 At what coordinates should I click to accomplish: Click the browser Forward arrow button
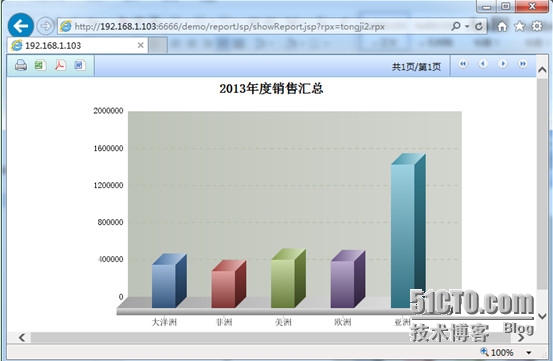pyautogui.click(x=45, y=26)
